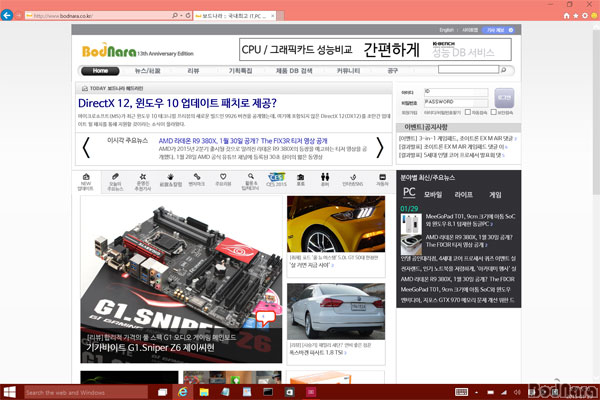Image resolution: width=600 pixels, height=400 pixels.
Task: Click the refresh icon in address bar
Action: click(x=188, y=16)
